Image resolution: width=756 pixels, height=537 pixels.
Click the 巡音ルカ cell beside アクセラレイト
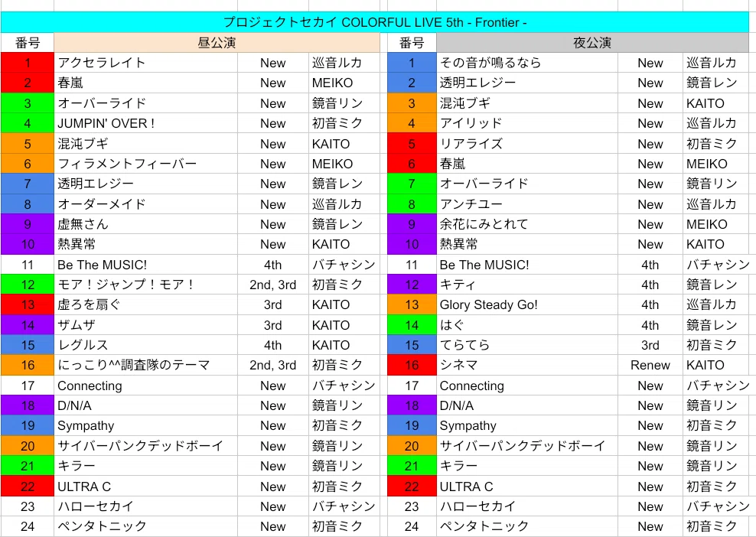tap(344, 63)
